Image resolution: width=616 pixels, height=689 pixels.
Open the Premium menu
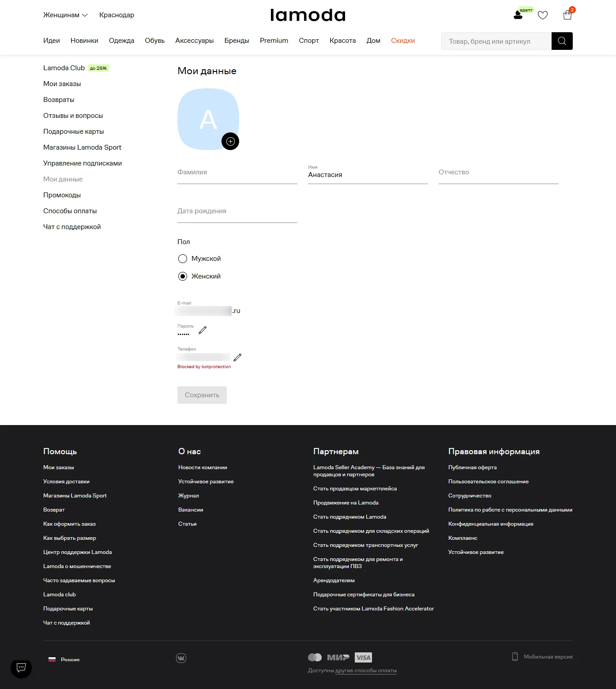click(274, 41)
